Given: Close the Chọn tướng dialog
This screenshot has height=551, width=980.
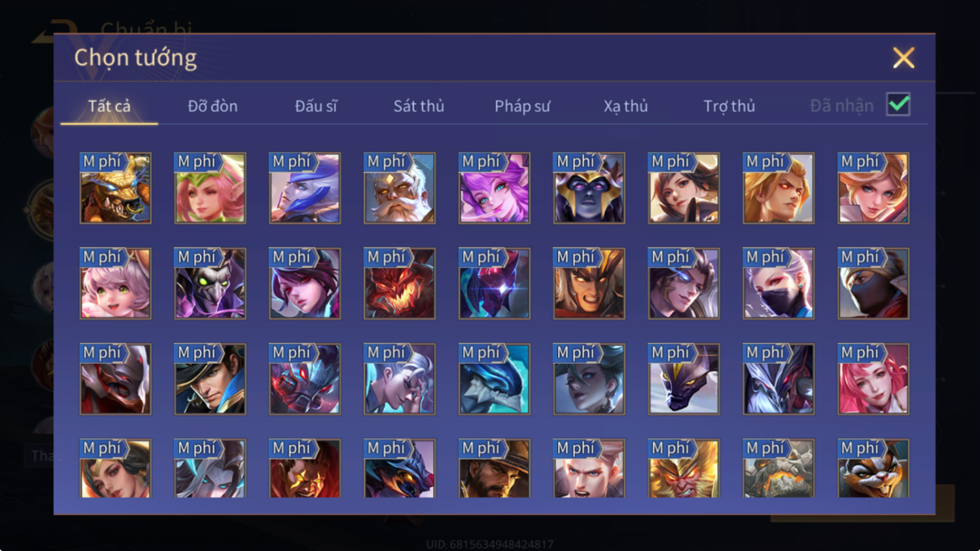Looking at the screenshot, I should 903,58.
